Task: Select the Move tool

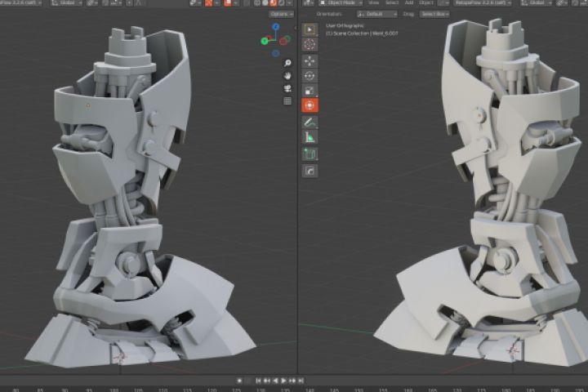Action: 310,60
